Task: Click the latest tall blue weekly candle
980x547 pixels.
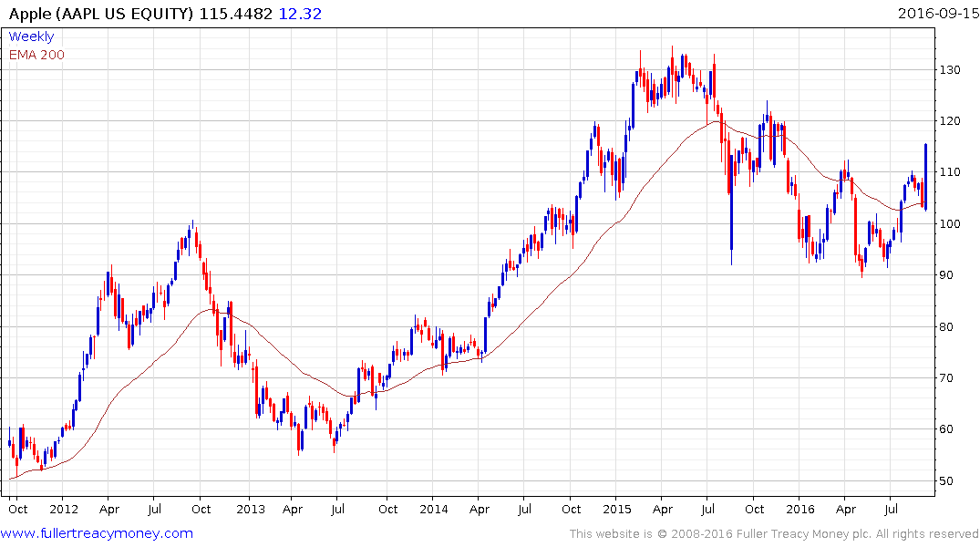Action: [x=925, y=177]
